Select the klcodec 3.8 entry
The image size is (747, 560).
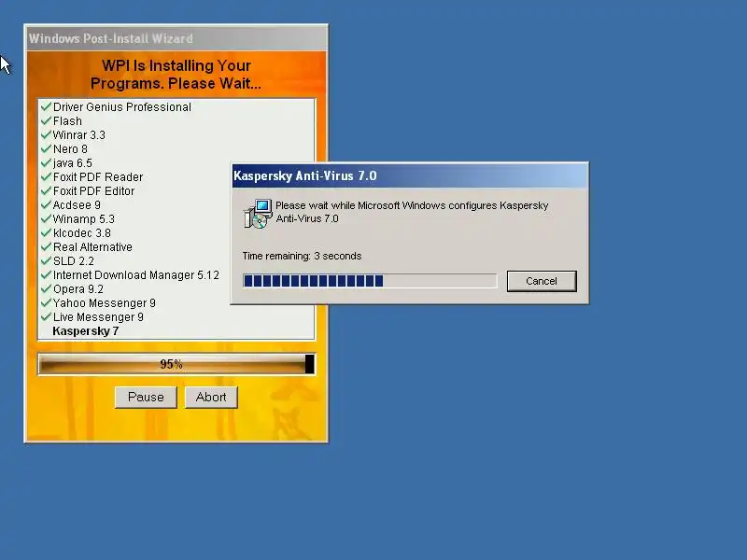(x=82, y=233)
